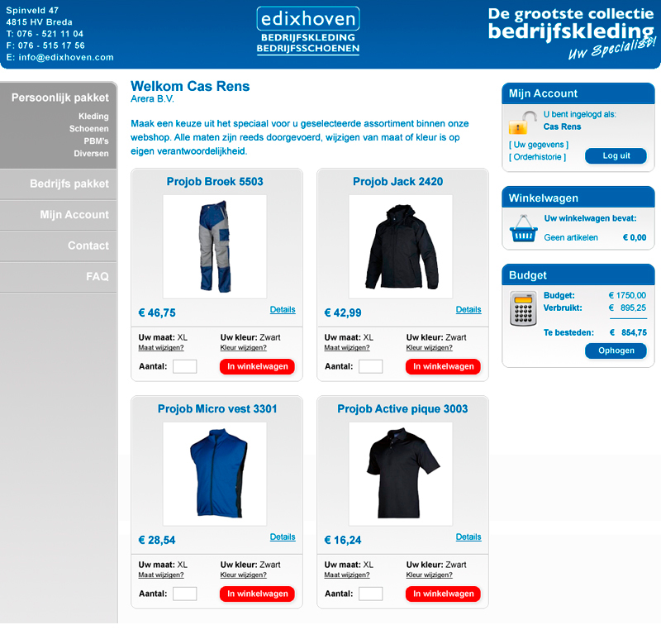Click the padlock icon in Mijn Account
Image resolution: width=661 pixels, height=644 pixels.
522,122
